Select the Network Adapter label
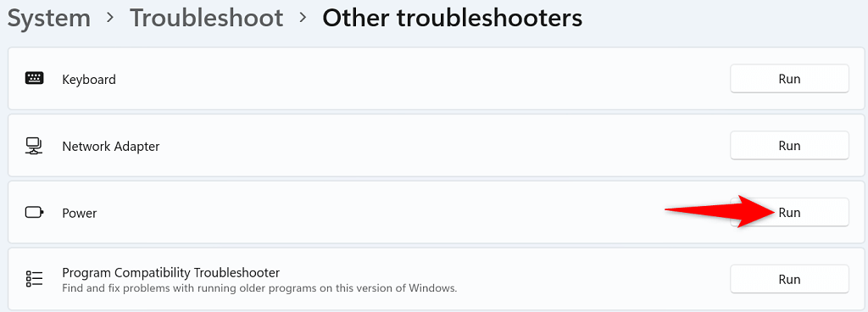 click(111, 146)
